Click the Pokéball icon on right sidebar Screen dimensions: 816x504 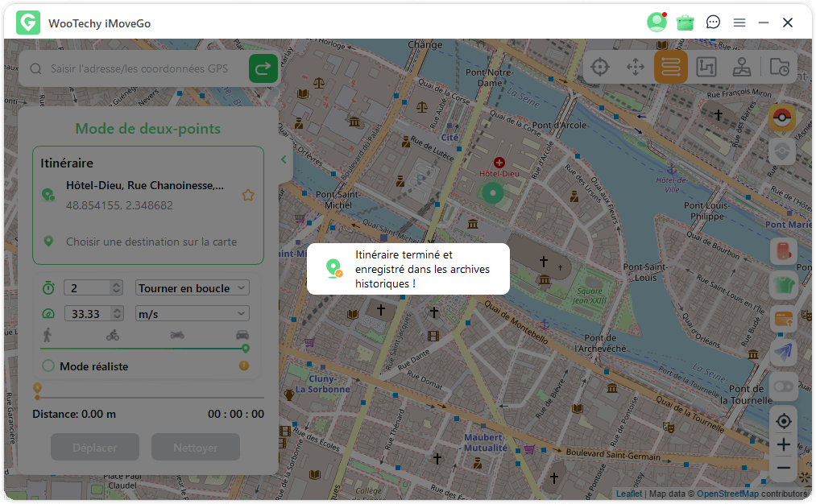coord(782,118)
